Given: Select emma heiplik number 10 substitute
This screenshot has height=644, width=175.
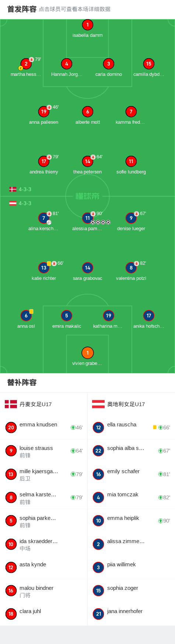Looking at the screenshot, I should pyautogui.click(x=131, y=521).
